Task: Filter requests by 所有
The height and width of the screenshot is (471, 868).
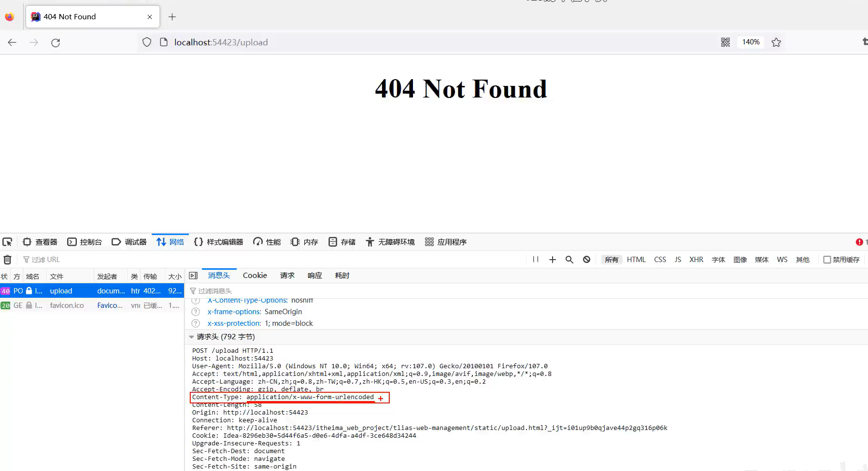Action: (x=612, y=260)
